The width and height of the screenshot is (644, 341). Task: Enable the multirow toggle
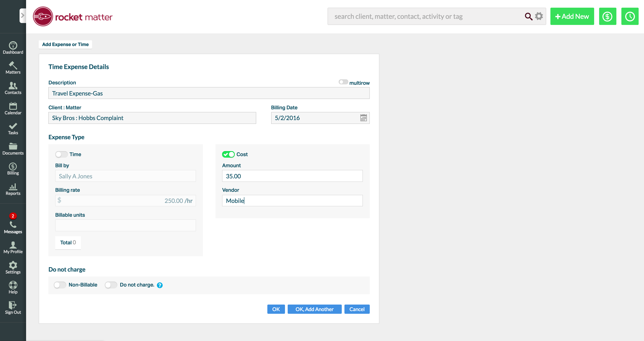pyautogui.click(x=343, y=82)
